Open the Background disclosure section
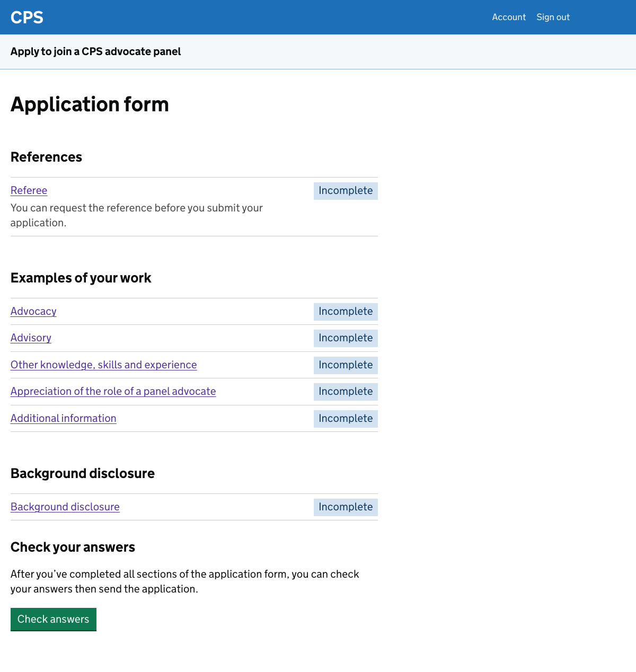The height and width of the screenshot is (672, 636). (x=65, y=507)
